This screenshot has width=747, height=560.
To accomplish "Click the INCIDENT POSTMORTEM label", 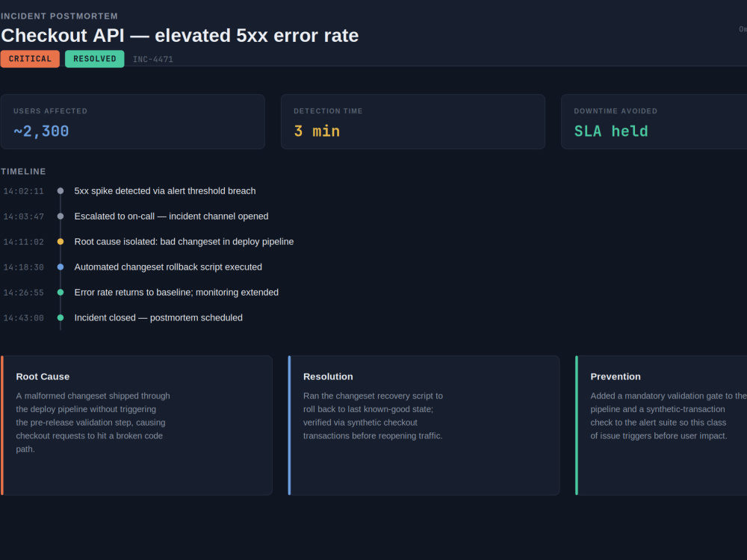I will click(x=59, y=16).
